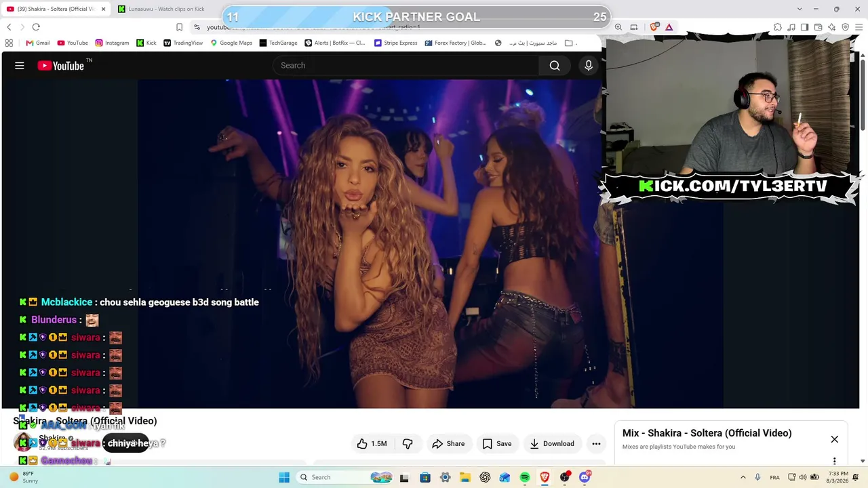Image resolution: width=868 pixels, height=488 pixels.
Task: Select the Mix - Shakira - Soltera title
Action: pos(707,433)
